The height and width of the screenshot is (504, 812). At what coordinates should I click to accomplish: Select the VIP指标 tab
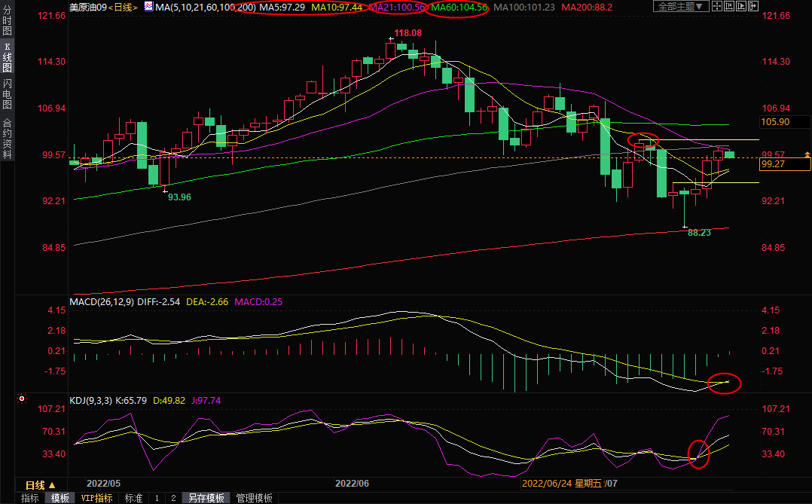[96, 498]
